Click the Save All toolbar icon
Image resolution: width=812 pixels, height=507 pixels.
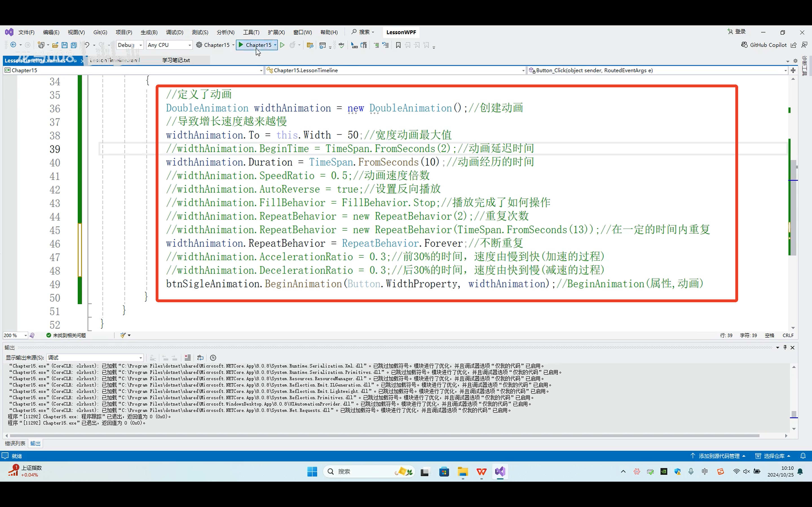pos(74,45)
